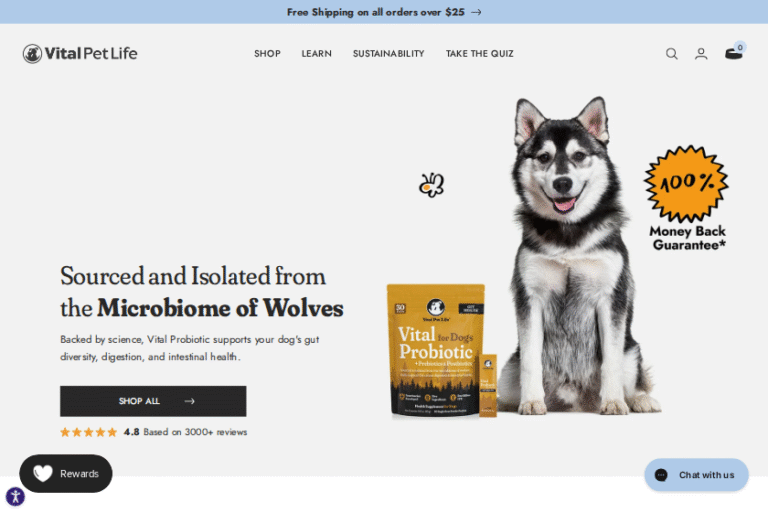
Task: Open the account login icon
Action: (701, 53)
